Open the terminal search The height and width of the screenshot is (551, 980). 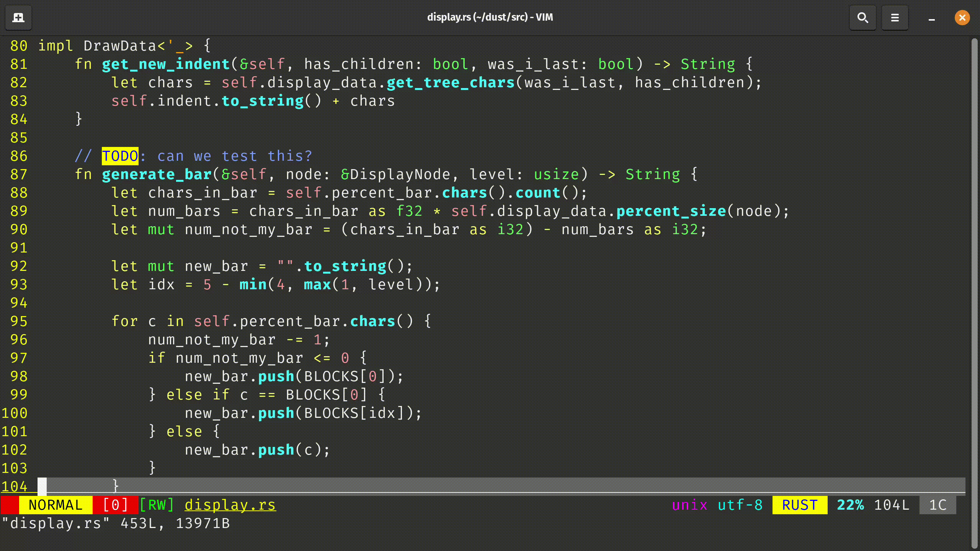click(863, 17)
